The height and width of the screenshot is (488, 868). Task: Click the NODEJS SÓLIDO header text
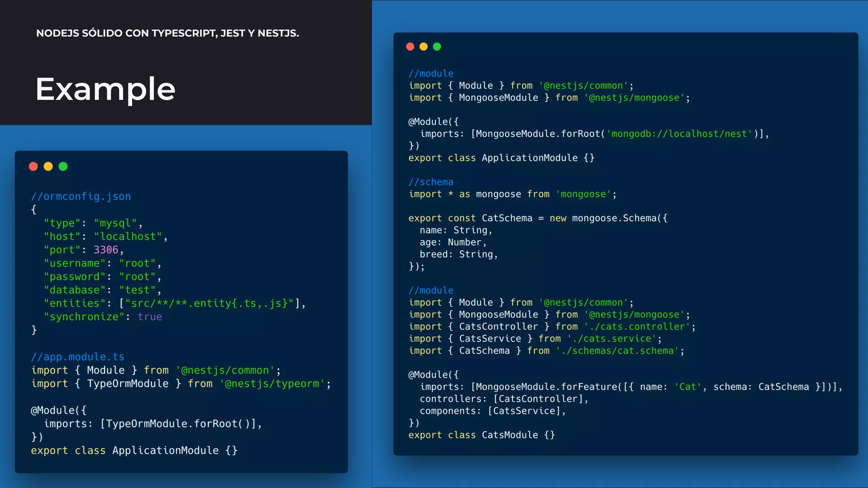coord(167,33)
